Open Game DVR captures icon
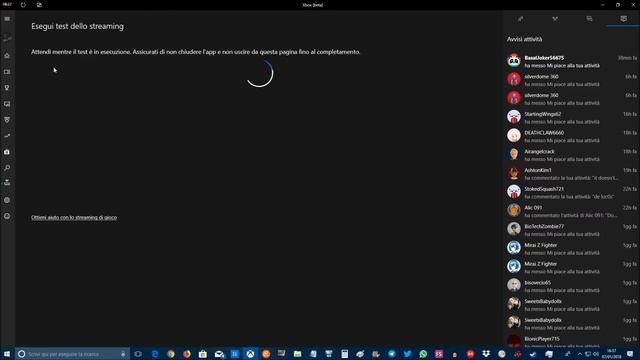The width and height of the screenshot is (640, 360). click(x=7, y=104)
